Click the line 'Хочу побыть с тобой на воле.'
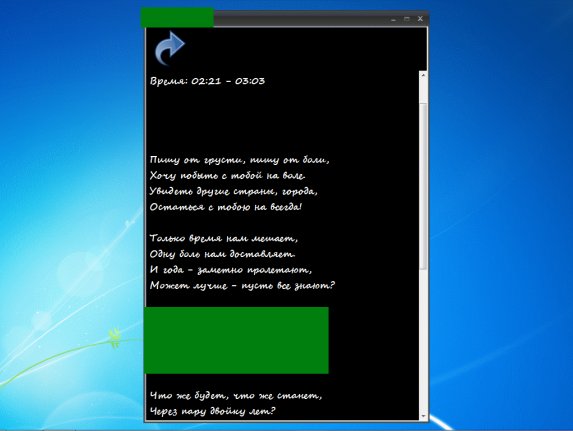The height and width of the screenshot is (431, 573). pos(227,176)
